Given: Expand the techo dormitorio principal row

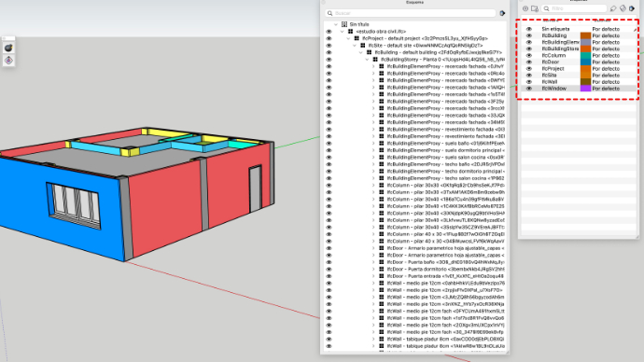Looking at the screenshot, I should pyautogui.click(x=373, y=171).
